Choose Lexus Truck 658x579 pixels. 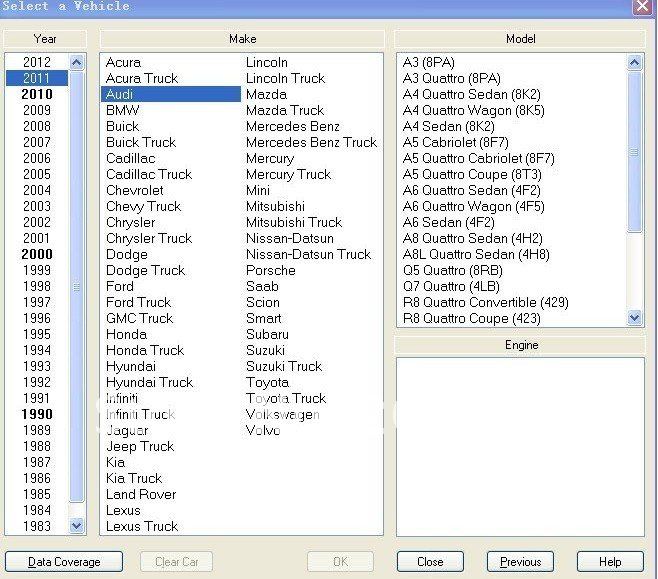coord(142,526)
